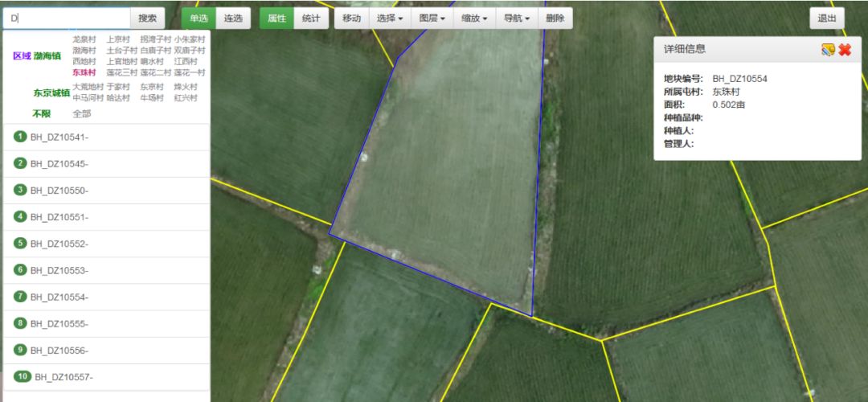Close the 详细信息 panel with red X
Screen dimensions: 868x402
point(845,50)
